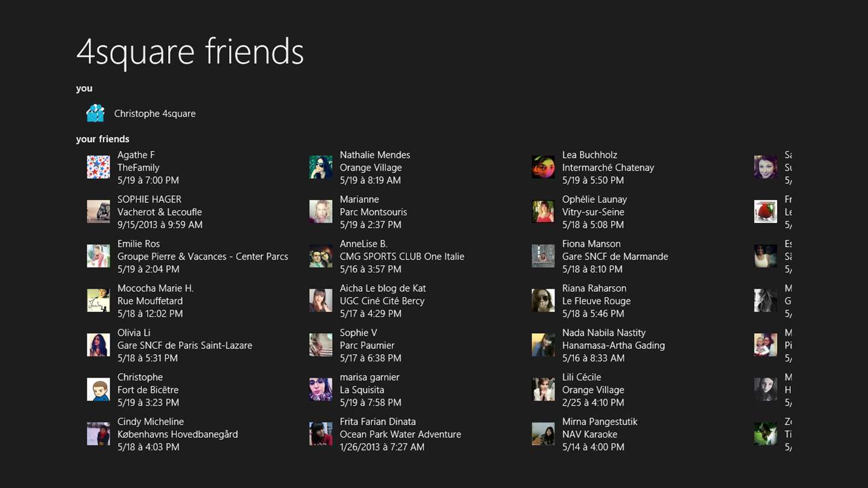This screenshot has width=868, height=488.
Task: Click venue La Squisita
Action: (x=362, y=390)
